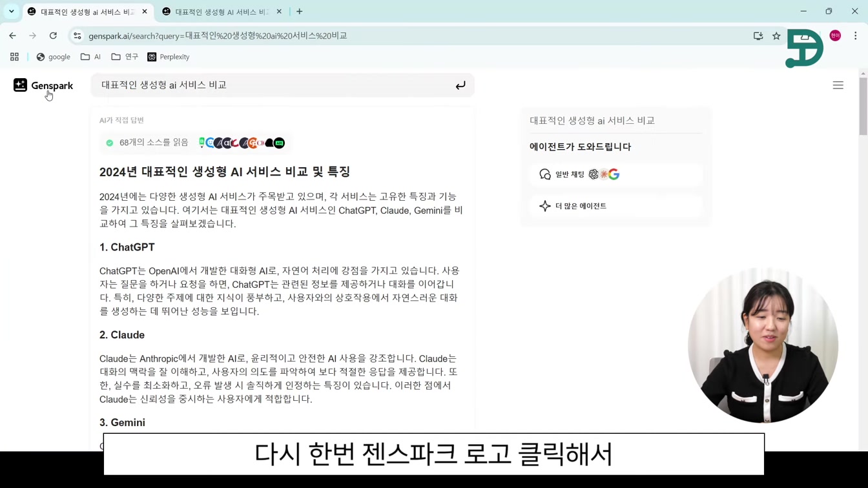The width and height of the screenshot is (868, 488).
Task: Click the source favicons next to 소스를 읽음
Action: [x=242, y=143]
